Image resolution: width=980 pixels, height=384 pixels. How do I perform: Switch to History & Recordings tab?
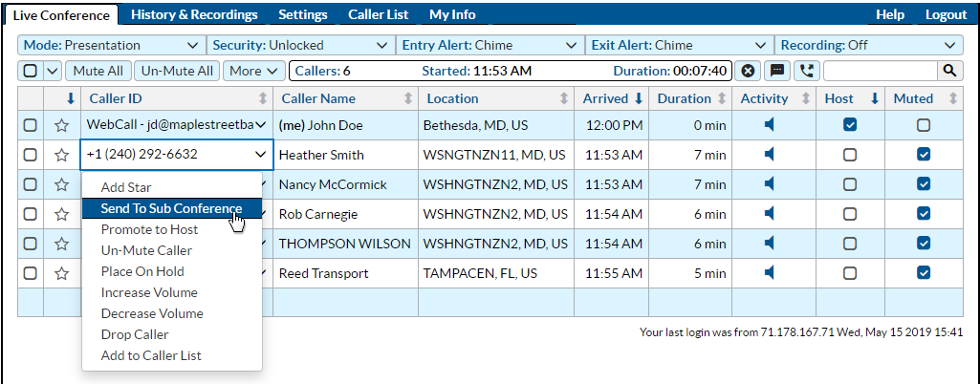tap(194, 14)
